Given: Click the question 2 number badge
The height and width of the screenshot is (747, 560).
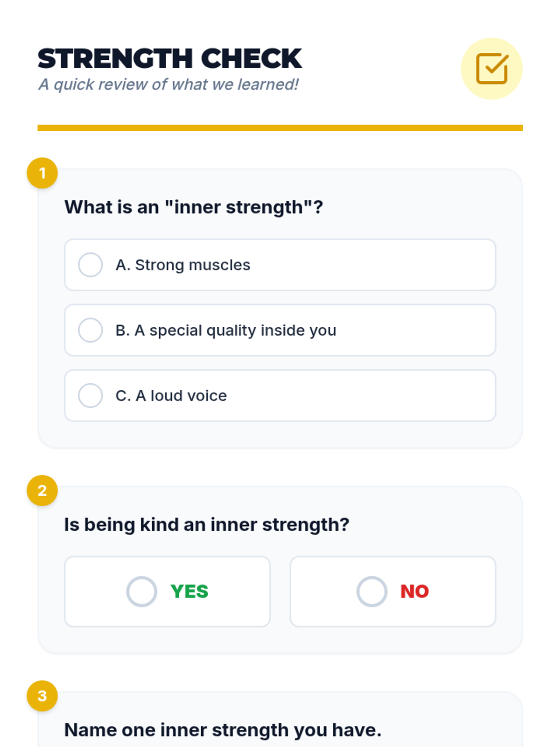Looking at the screenshot, I should pyautogui.click(x=42, y=491).
